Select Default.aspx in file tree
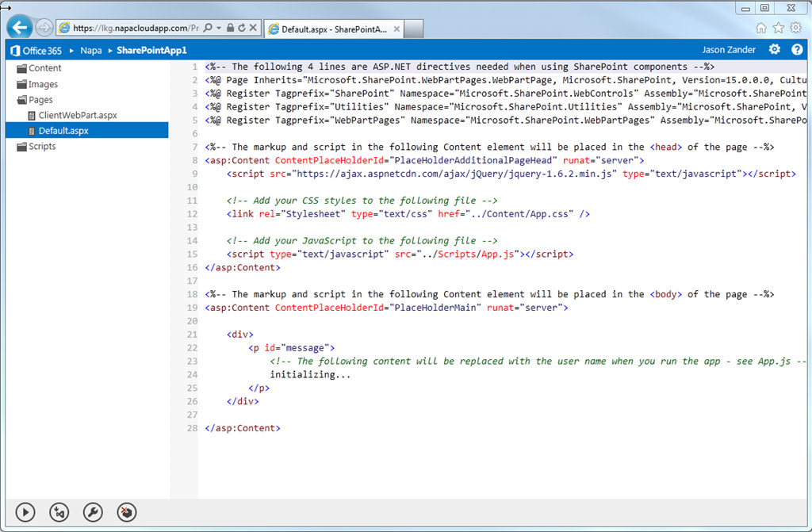The height and width of the screenshot is (532, 812). pyautogui.click(x=86, y=131)
